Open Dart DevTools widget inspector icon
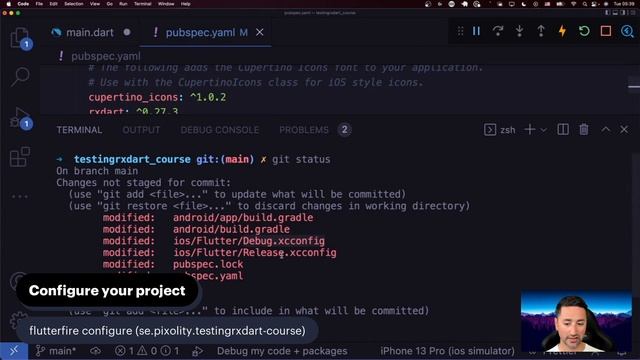The width and height of the screenshot is (640, 360). tap(627, 31)
